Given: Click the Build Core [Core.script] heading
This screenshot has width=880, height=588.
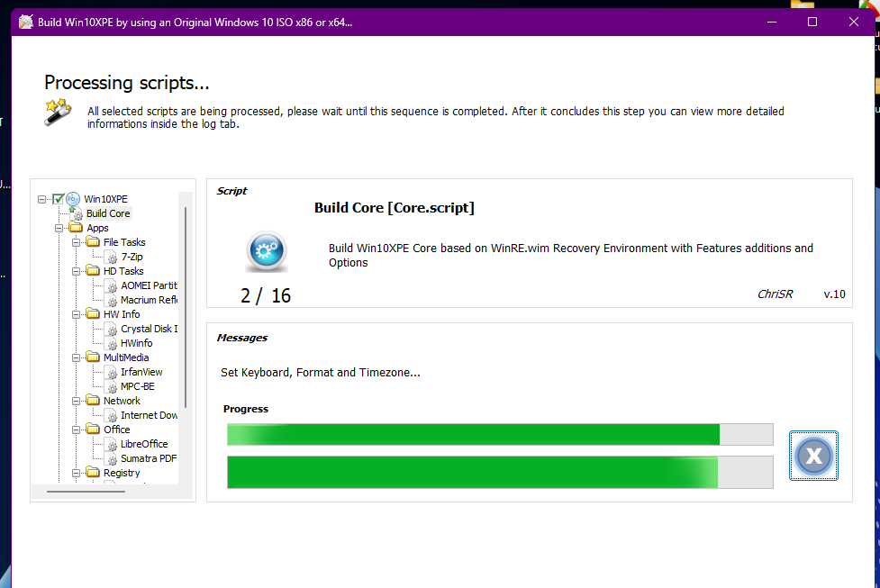Looking at the screenshot, I should tap(394, 208).
